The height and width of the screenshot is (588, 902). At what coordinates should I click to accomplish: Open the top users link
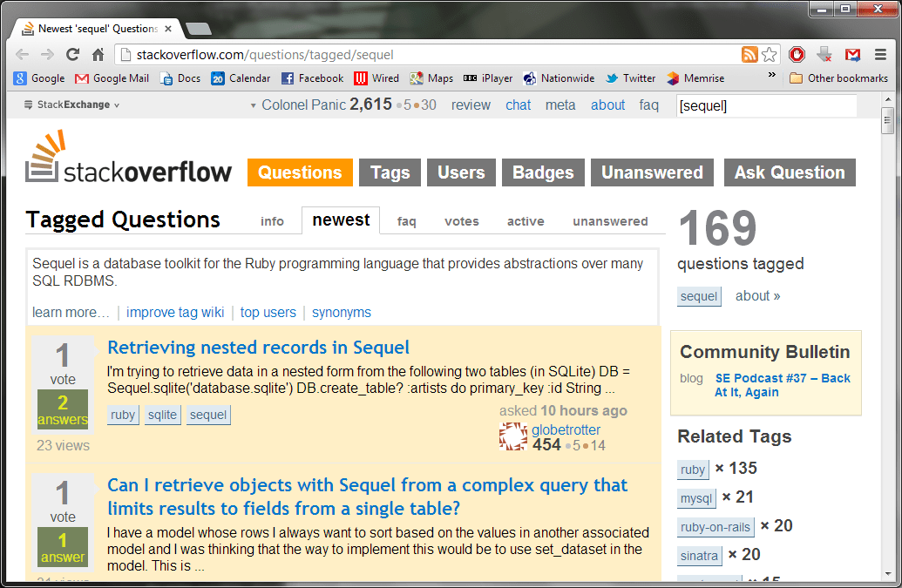click(x=268, y=312)
